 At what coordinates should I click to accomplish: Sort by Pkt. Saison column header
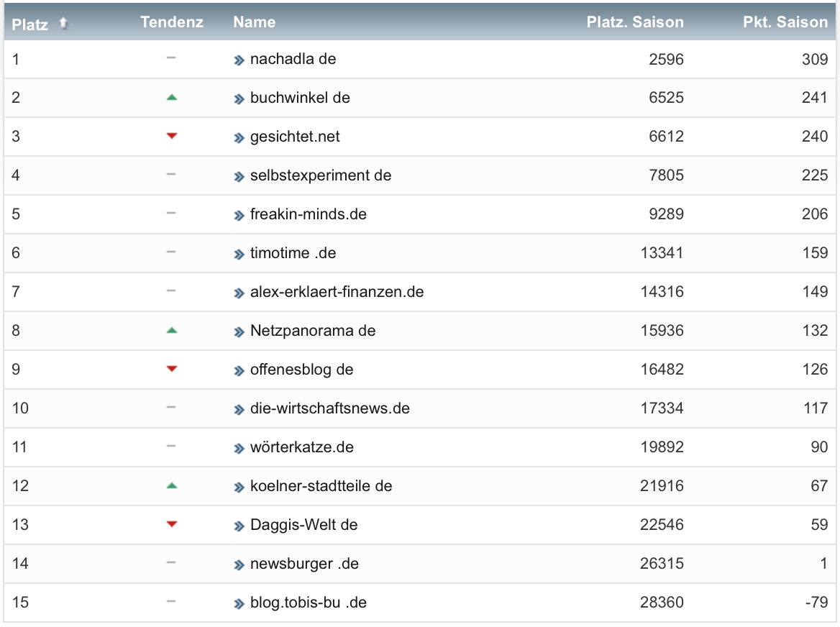point(785,22)
